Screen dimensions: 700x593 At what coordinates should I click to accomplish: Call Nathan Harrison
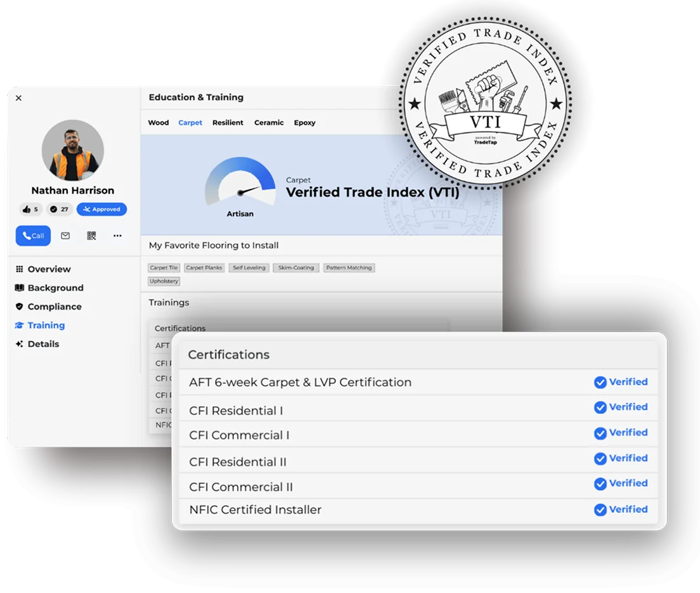pos(33,236)
